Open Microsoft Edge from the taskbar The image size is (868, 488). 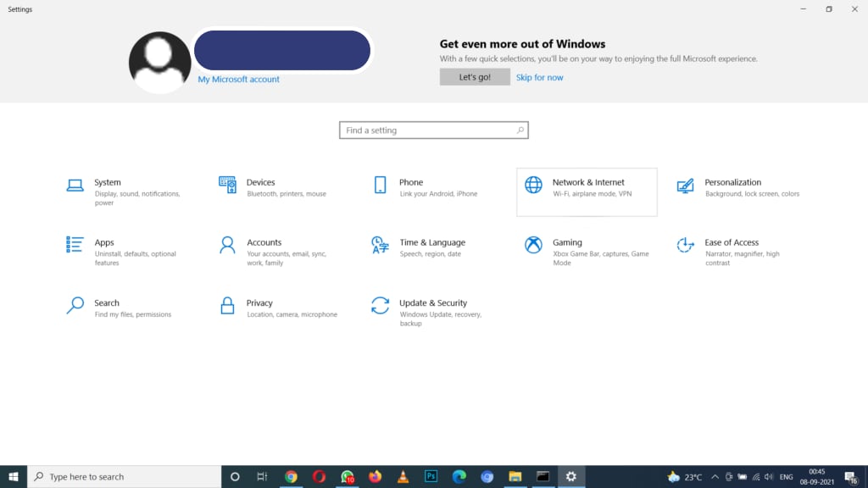coord(459,476)
